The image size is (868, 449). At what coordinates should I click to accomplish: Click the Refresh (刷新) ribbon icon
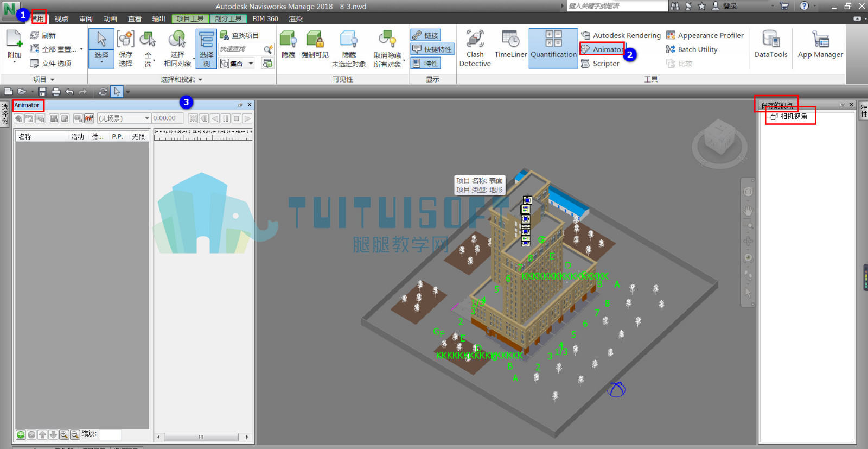click(43, 35)
